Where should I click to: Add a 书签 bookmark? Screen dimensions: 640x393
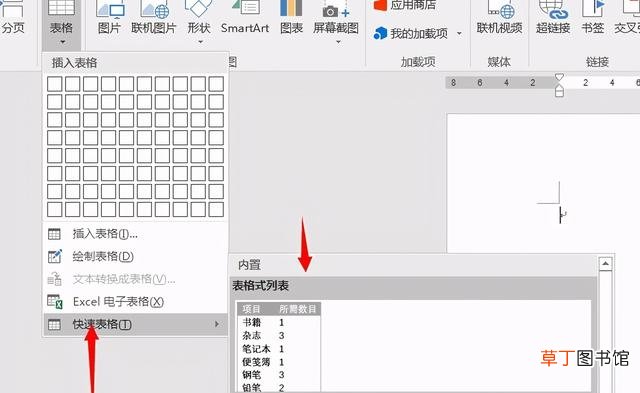[x=593, y=18]
